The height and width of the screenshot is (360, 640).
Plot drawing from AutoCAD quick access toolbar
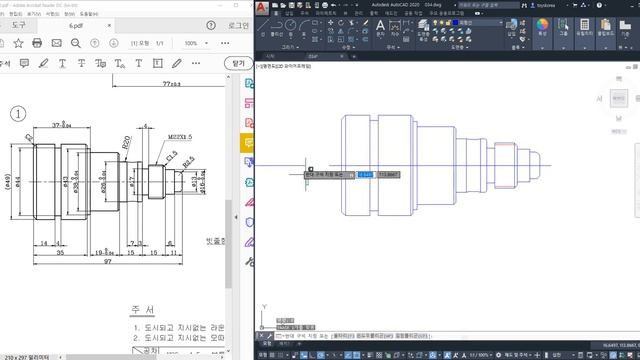tap(325, 5)
